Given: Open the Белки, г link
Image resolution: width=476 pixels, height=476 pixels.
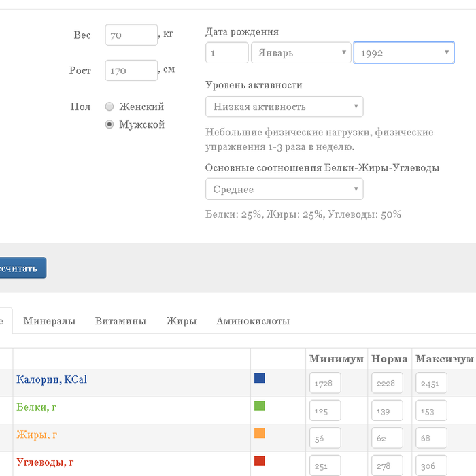Looking at the screenshot, I should click(37, 407).
